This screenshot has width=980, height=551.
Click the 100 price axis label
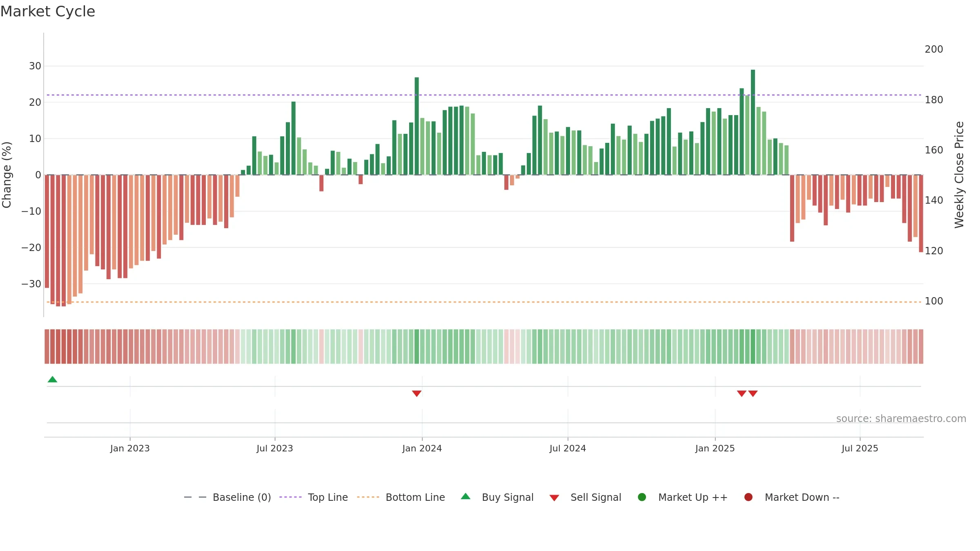pos(934,301)
